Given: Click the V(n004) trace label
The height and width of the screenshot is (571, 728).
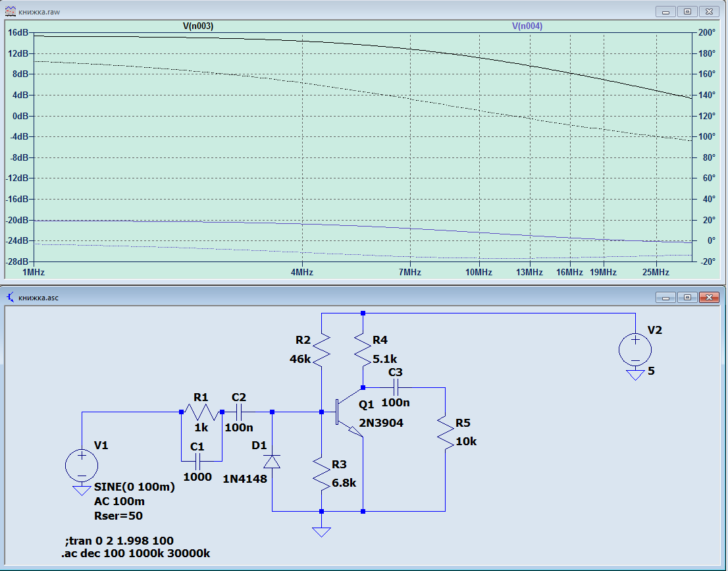Looking at the screenshot, I should (527, 26).
